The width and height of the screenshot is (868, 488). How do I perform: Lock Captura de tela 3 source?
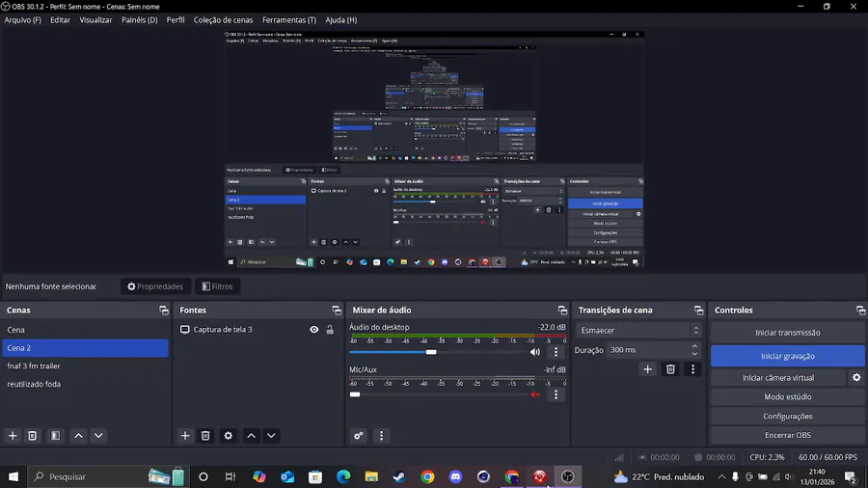click(330, 330)
